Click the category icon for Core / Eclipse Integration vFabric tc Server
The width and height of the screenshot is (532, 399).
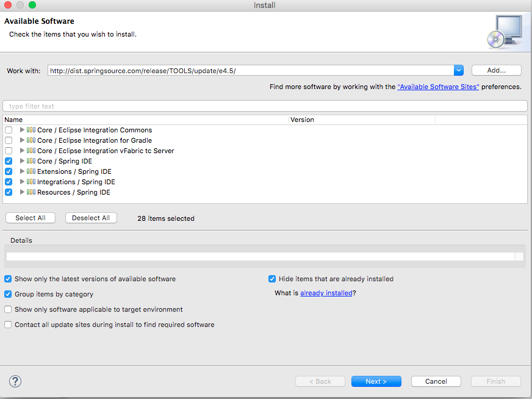31,151
